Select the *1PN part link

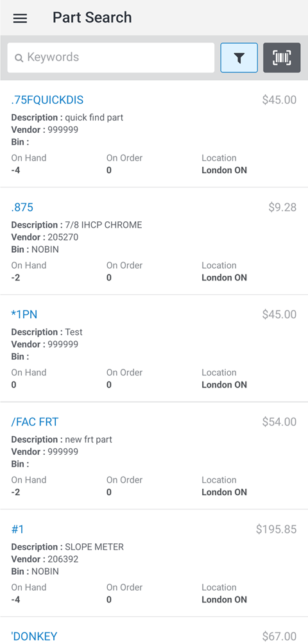click(x=24, y=314)
